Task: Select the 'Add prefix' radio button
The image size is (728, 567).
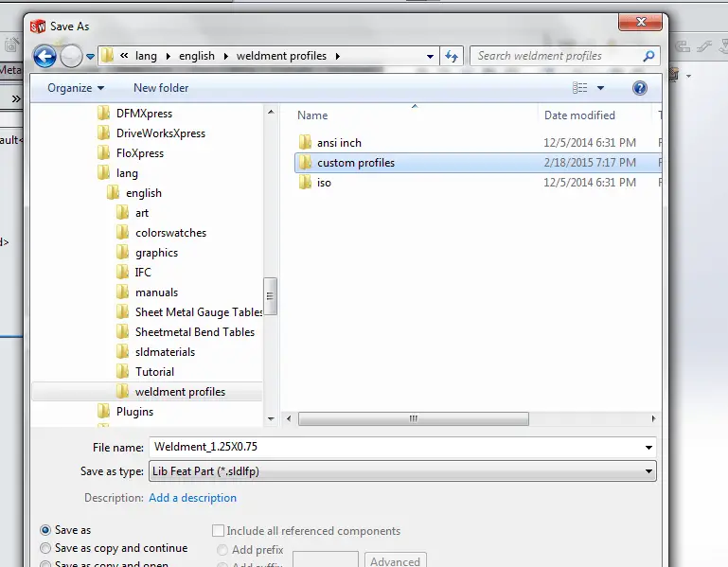Action: point(222,550)
